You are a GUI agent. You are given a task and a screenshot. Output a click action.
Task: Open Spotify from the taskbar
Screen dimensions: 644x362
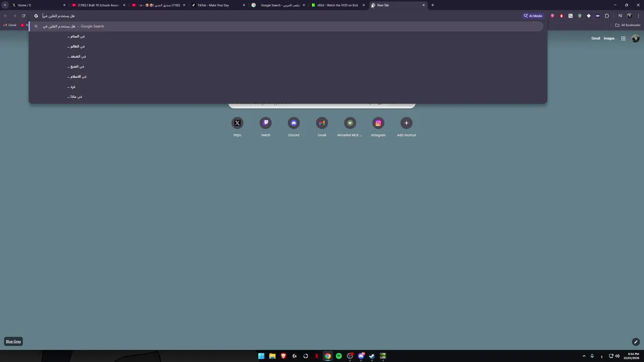coord(339,356)
